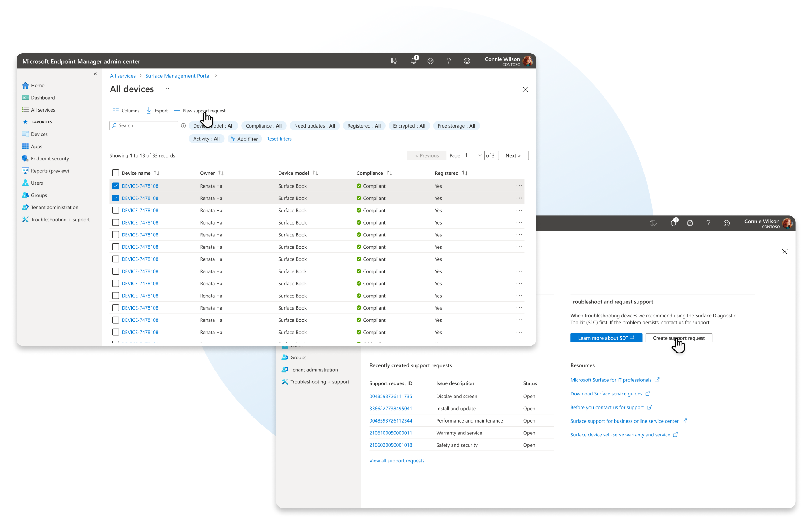The width and height of the screenshot is (812, 525).
Task: Check the sixth device row checkbox
Action: [116, 247]
